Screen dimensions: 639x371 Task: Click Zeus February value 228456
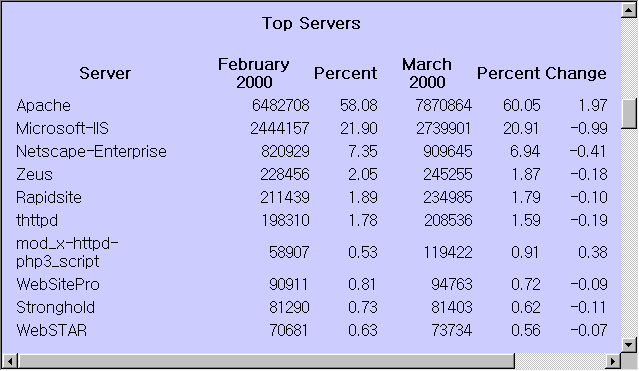pyautogui.click(x=285, y=174)
